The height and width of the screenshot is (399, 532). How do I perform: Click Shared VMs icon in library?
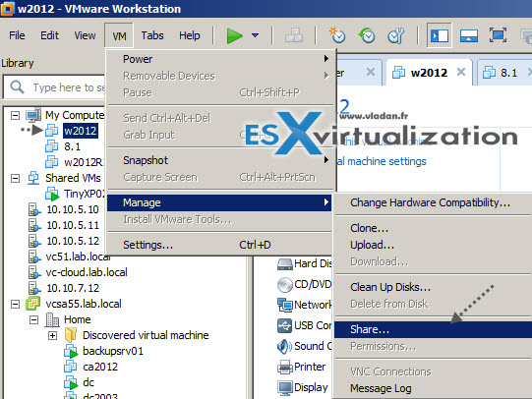point(33,178)
